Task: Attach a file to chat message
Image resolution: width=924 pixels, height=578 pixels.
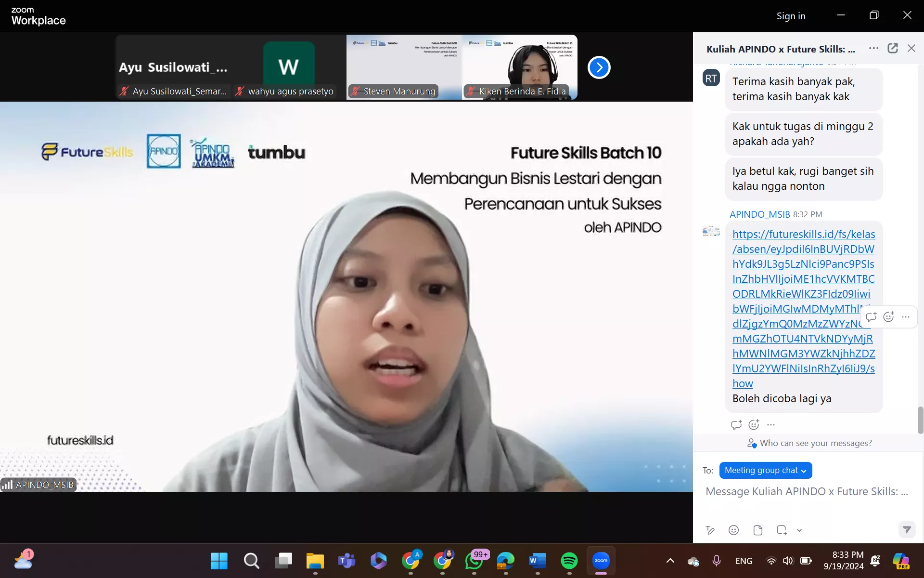Action: (758, 530)
